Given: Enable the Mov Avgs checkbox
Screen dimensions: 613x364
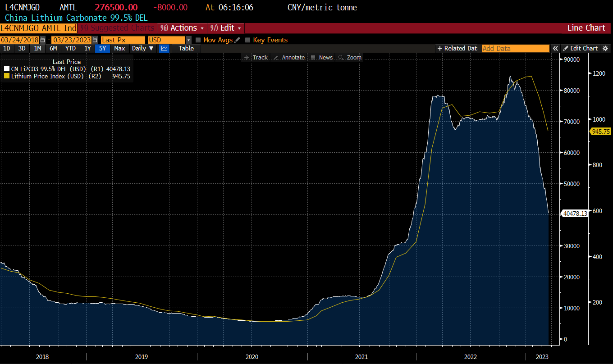Looking at the screenshot, I should point(198,40).
